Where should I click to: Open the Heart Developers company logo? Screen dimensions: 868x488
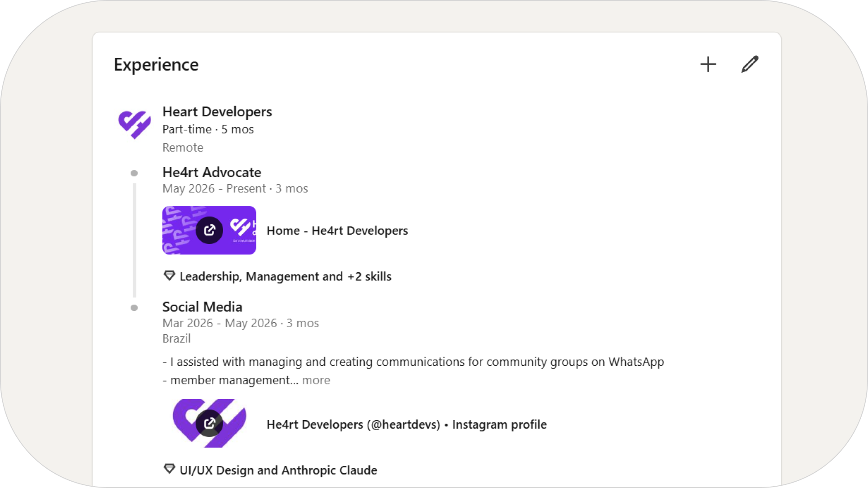[x=134, y=124]
